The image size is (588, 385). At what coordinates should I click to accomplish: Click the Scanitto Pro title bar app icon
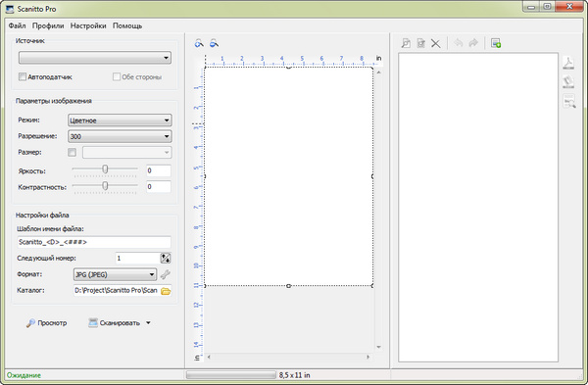10,9
